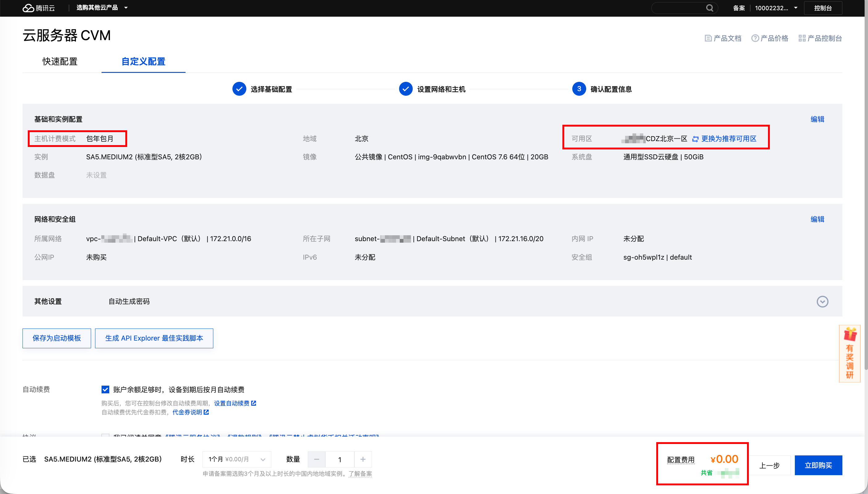Image resolution: width=868 pixels, height=494 pixels.
Task: Uncheck the 自动续费 auto-renew checkbox
Action: [105, 390]
